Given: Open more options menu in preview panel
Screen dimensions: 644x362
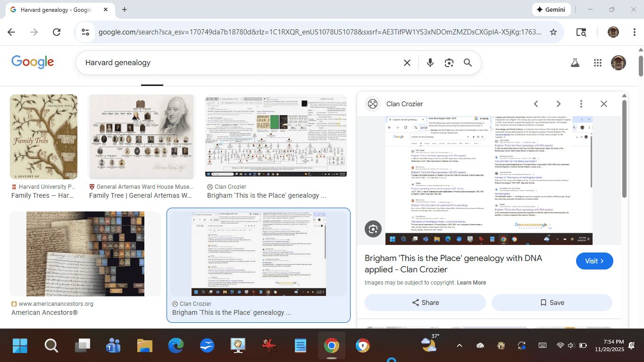Looking at the screenshot, I should (581, 104).
